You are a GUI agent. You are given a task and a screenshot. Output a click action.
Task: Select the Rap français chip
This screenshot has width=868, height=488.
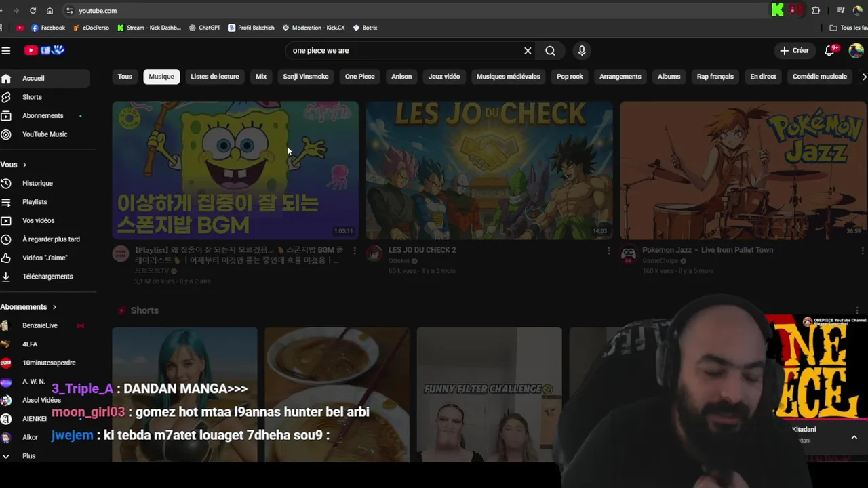pyautogui.click(x=715, y=77)
